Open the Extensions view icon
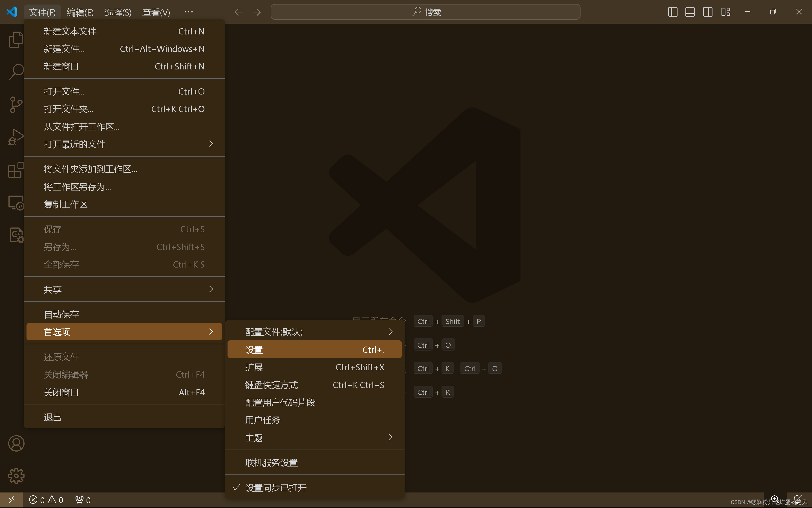Viewport: 812px width, 508px height. point(16,170)
